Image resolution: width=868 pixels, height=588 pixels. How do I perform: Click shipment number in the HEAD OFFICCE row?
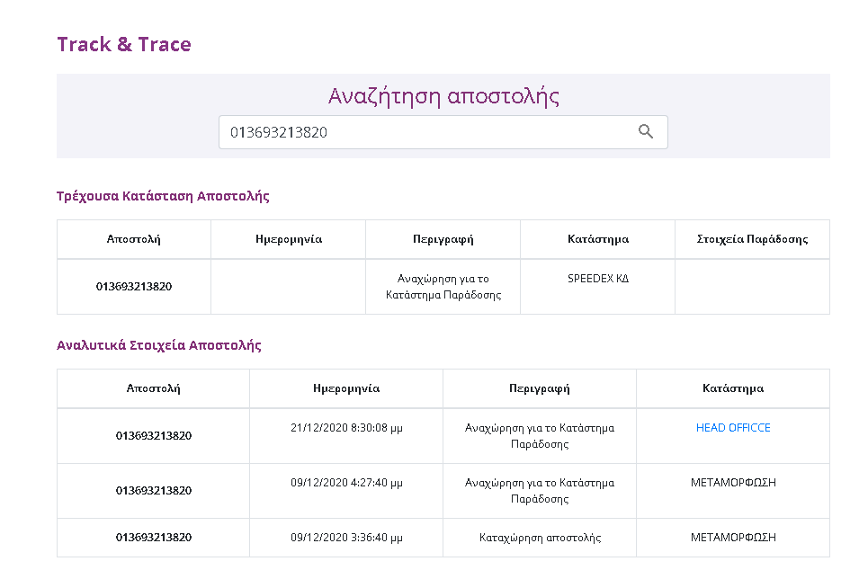tap(154, 436)
